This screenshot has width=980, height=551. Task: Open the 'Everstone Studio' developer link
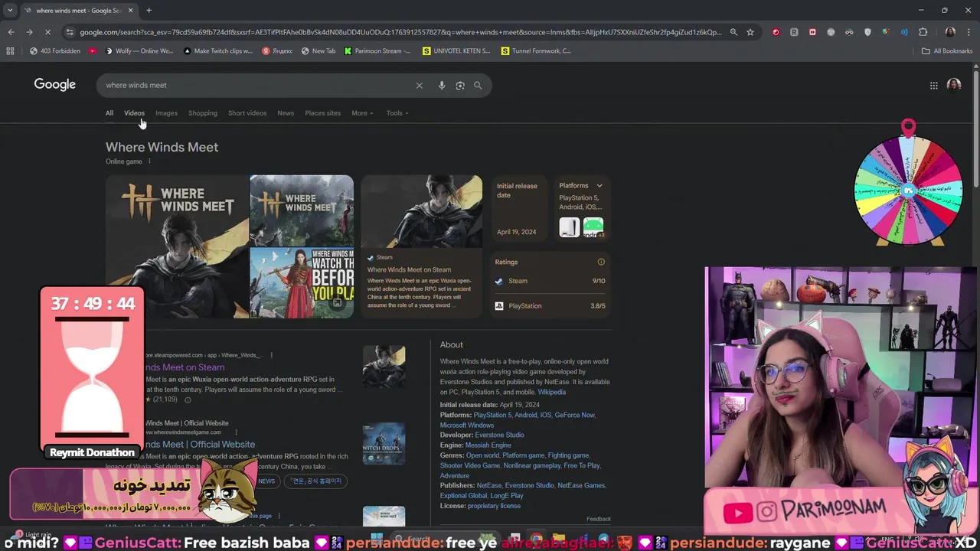tap(499, 435)
